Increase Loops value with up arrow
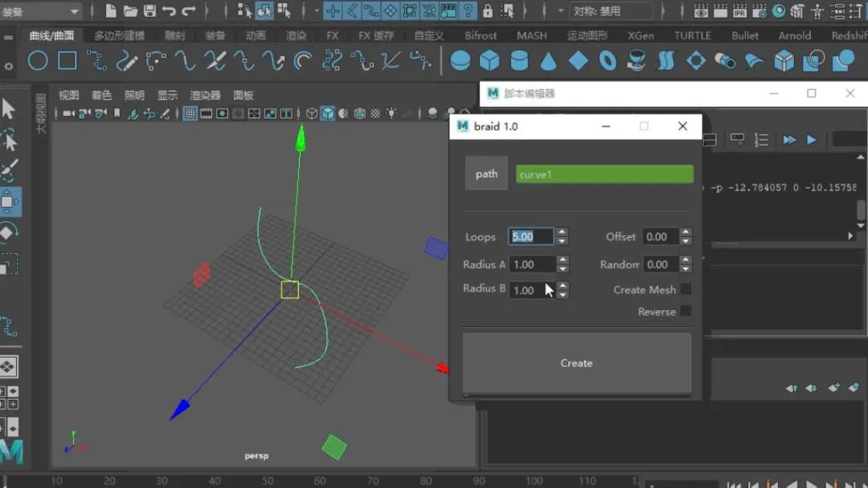The image size is (868, 488). pyautogui.click(x=562, y=232)
